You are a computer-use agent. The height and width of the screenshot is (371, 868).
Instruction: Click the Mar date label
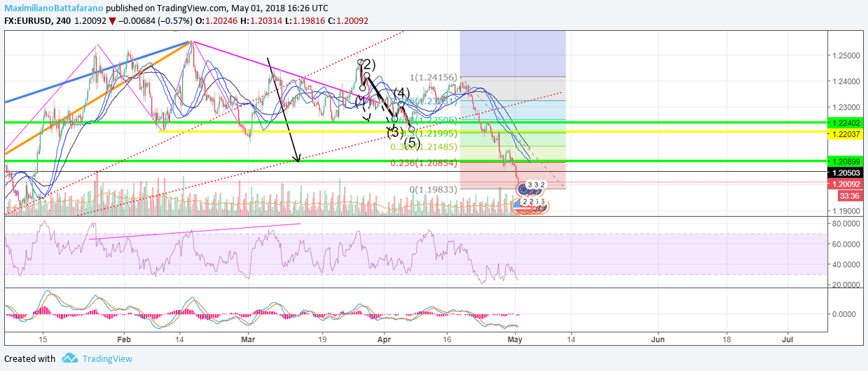249,338
